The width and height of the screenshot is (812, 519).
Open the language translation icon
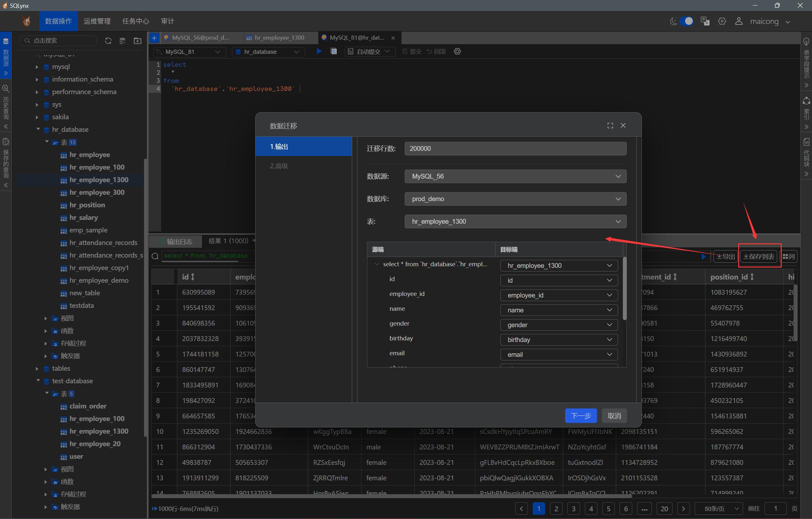[x=705, y=21]
